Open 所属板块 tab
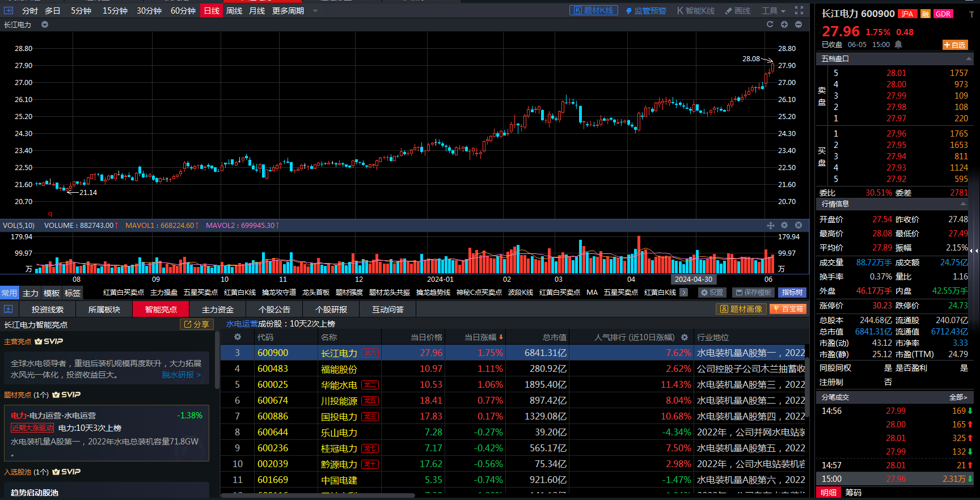Screen dimensions: 980x500 104,309
